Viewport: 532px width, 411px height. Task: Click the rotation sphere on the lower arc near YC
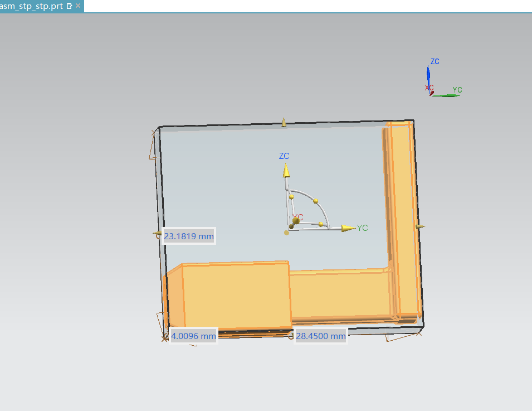click(x=321, y=224)
